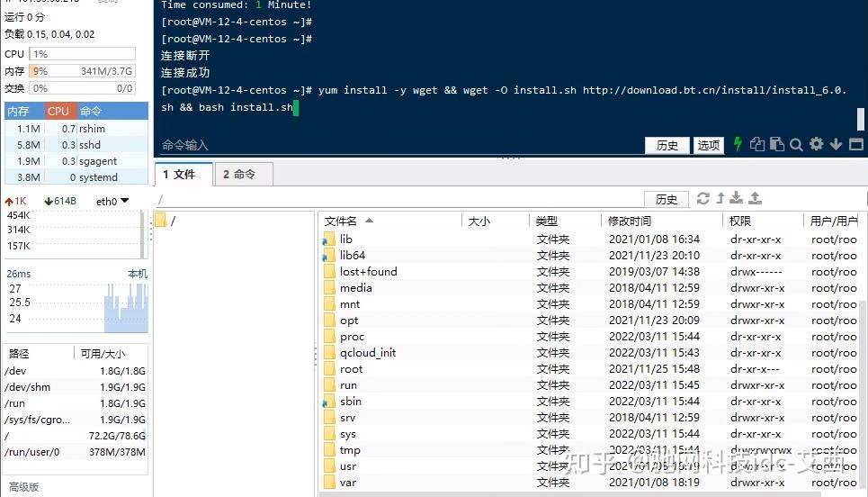868x497 pixels.
Task: Select the qcloud_init folder row
Action: pyautogui.click(x=590, y=353)
